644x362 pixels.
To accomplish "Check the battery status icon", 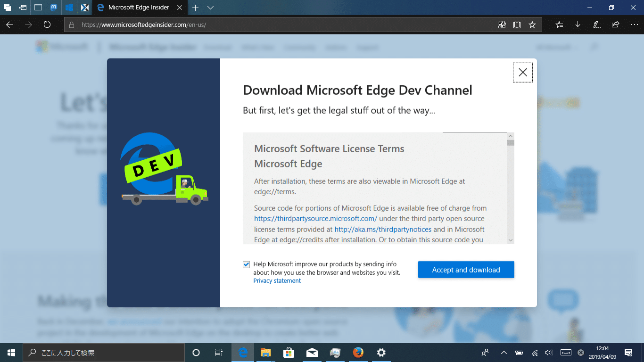I will click(x=519, y=353).
